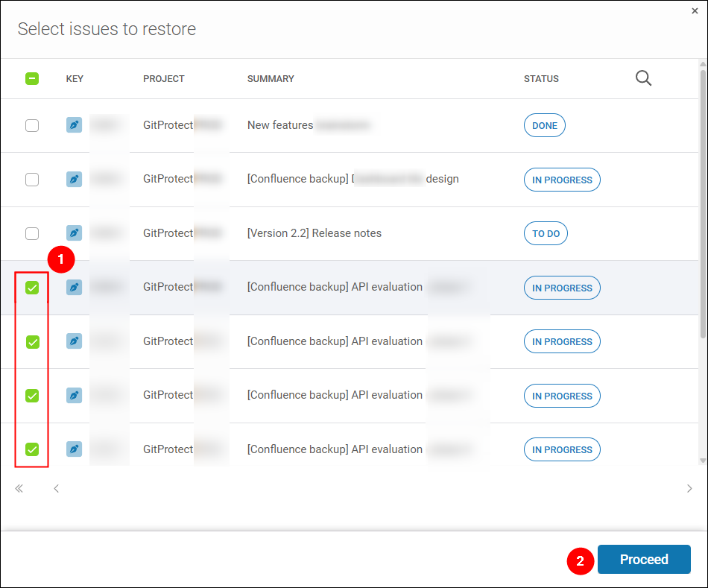Click the DONE status badge
The height and width of the screenshot is (588, 708).
coord(544,125)
